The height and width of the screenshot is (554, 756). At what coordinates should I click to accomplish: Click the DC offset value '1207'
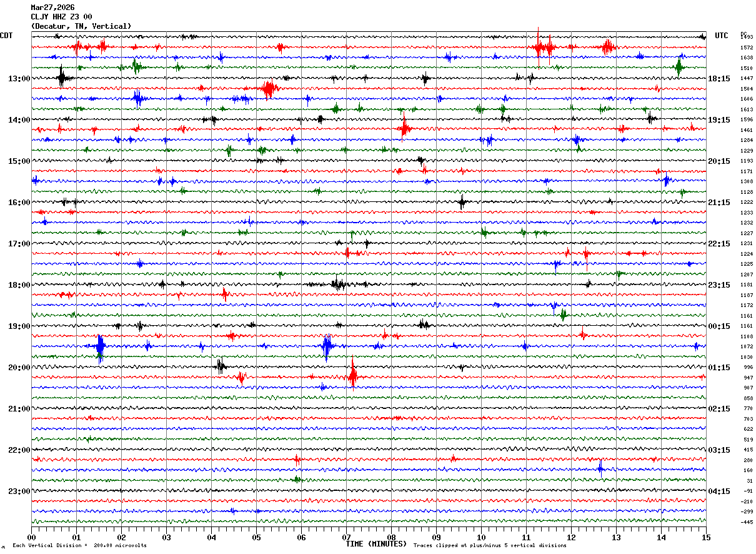pos(747,275)
